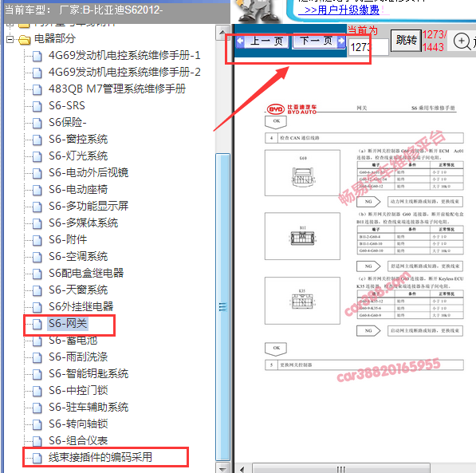Open S6-电动座椅 document

(x=78, y=189)
